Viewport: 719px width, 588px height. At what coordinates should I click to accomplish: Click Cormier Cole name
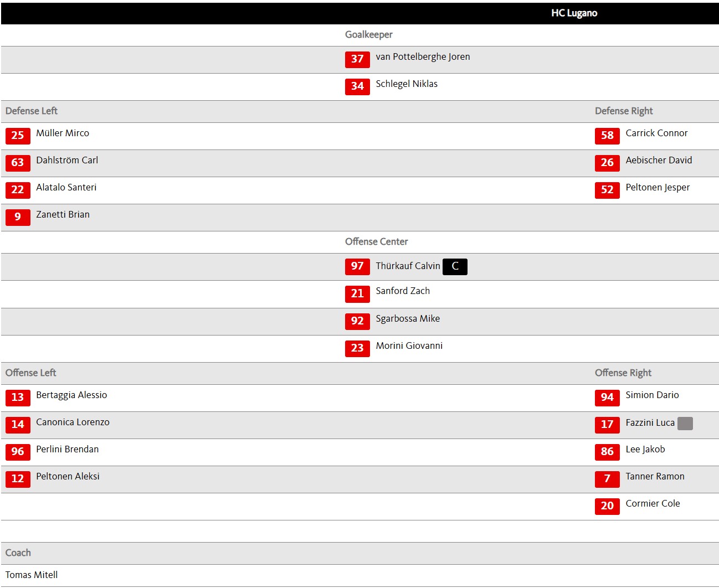pos(653,504)
